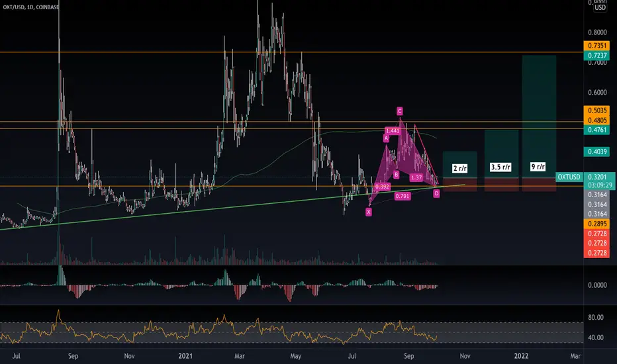This screenshot has width=617, height=364.
Task: Click the 2 r/r position label
Action: pos(459,168)
